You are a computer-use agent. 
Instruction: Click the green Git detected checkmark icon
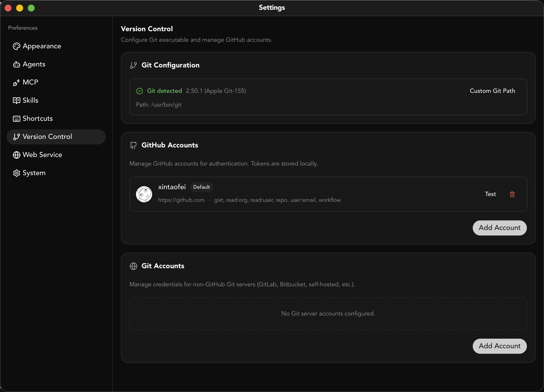tap(140, 91)
